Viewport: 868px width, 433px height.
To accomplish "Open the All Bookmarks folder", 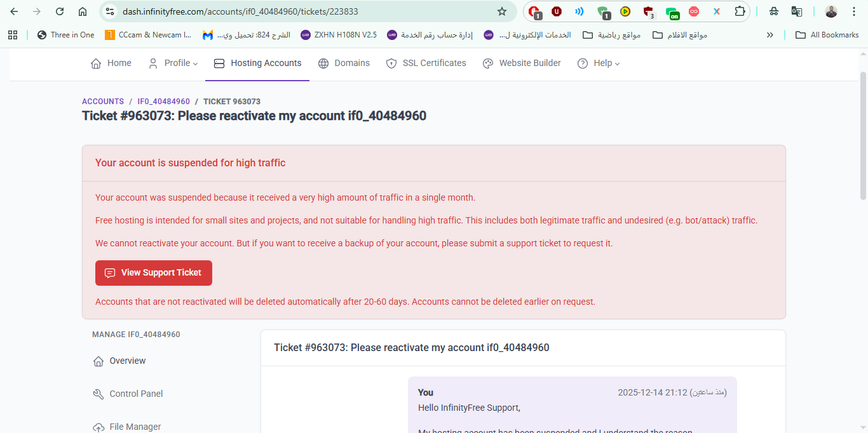I will [827, 35].
